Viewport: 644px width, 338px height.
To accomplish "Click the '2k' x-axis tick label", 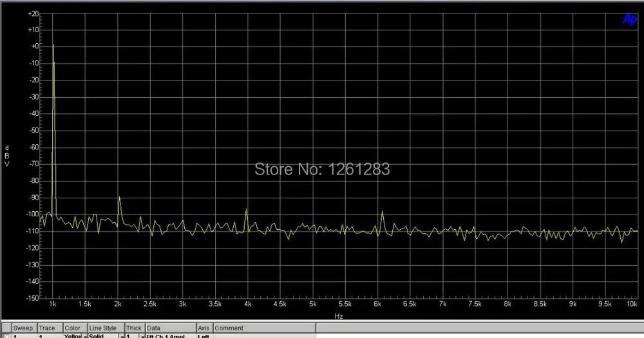I will pyautogui.click(x=118, y=304).
